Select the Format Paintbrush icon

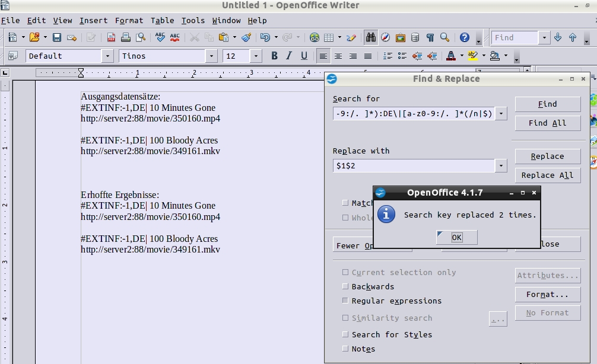click(246, 37)
